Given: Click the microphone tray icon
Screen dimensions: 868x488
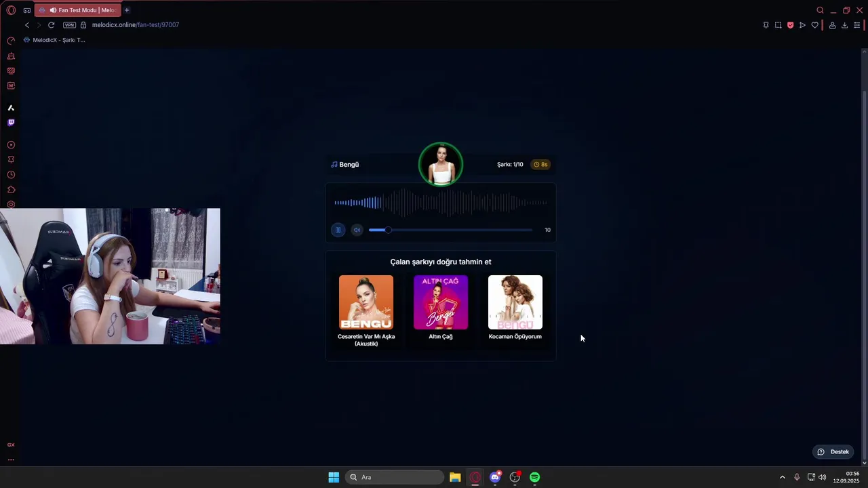Looking at the screenshot, I should [x=797, y=477].
